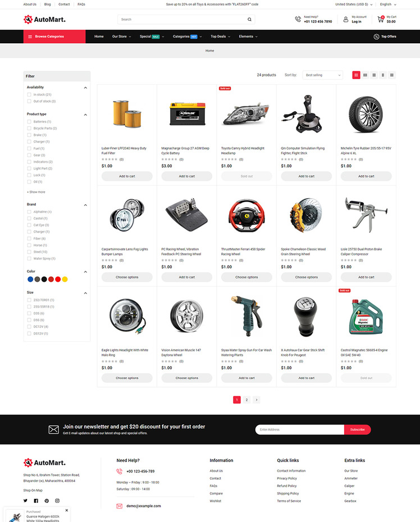Open the Special SALE menu
420x522 pixels.
[x=152, y=36]
